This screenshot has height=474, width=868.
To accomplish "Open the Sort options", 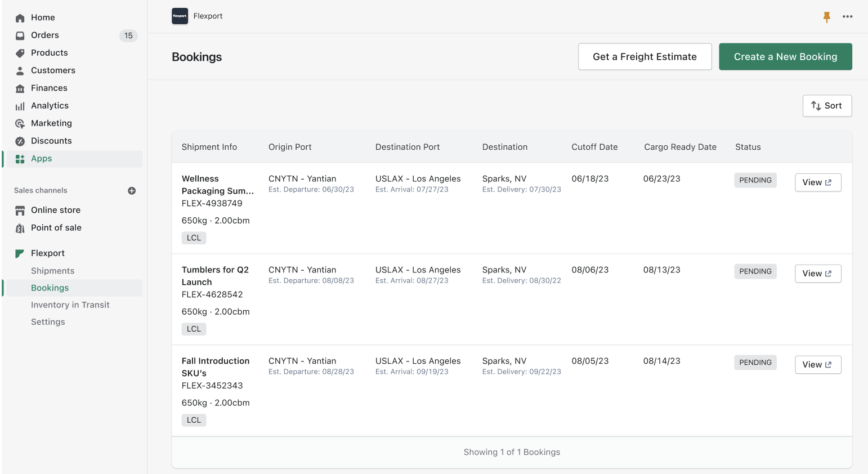I will 826,106.
